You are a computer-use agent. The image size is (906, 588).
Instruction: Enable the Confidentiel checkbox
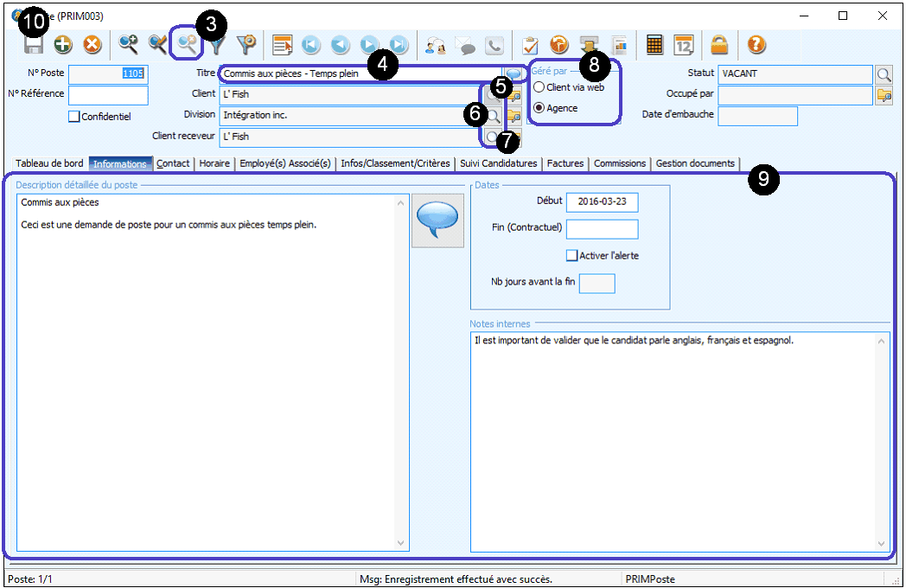point(73,117)
